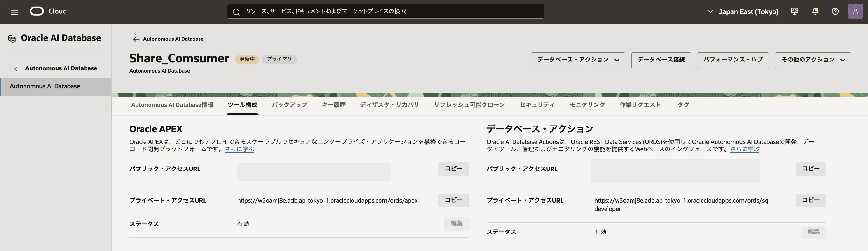Click the sql-developer private URL text

[683, 204]
